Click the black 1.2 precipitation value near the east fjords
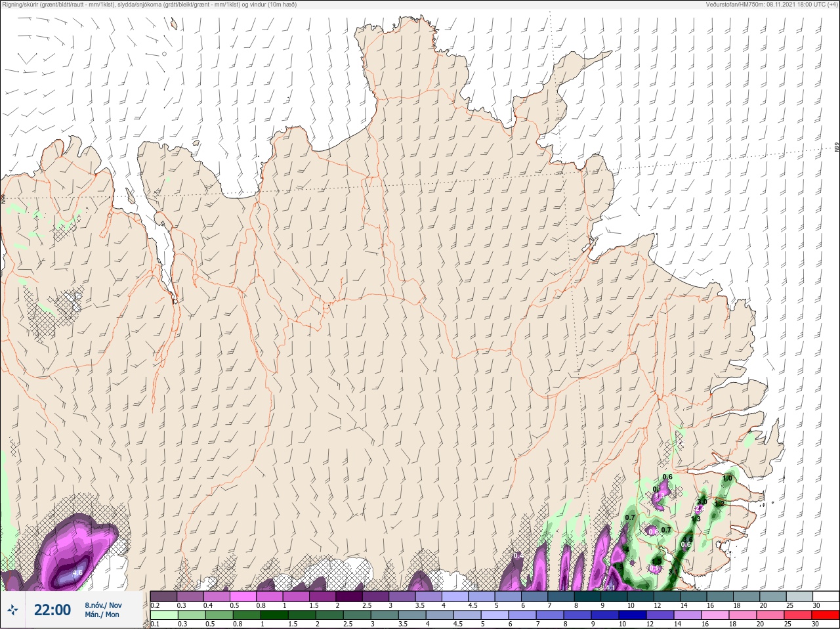Image resolution: width=840 pixels, height=629 pixels. 719,504
